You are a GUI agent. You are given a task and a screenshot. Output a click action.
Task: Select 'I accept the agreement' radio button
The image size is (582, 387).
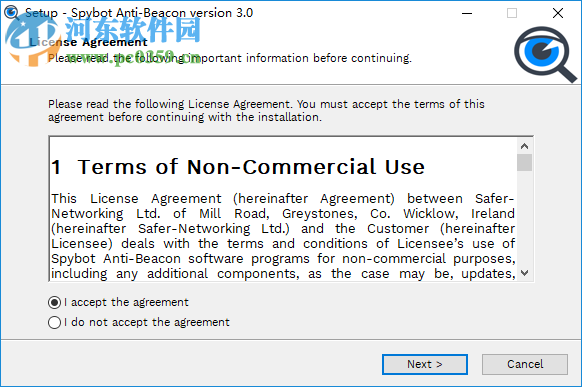[x=55, y=302]
